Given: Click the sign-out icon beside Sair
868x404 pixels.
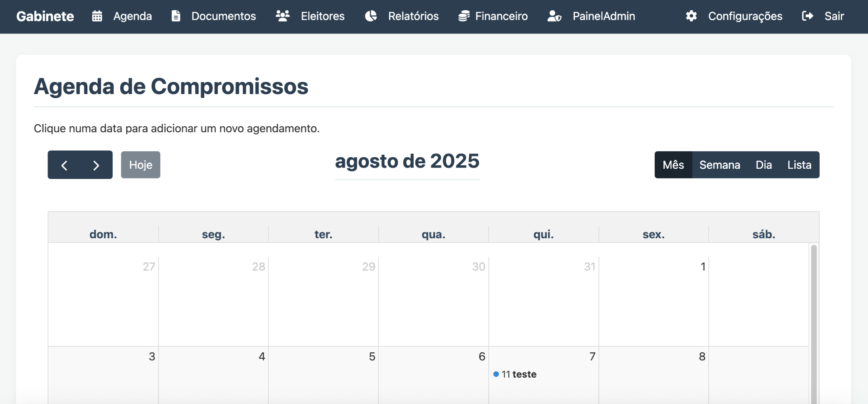Looking at the screenshot, I should 807,16.
